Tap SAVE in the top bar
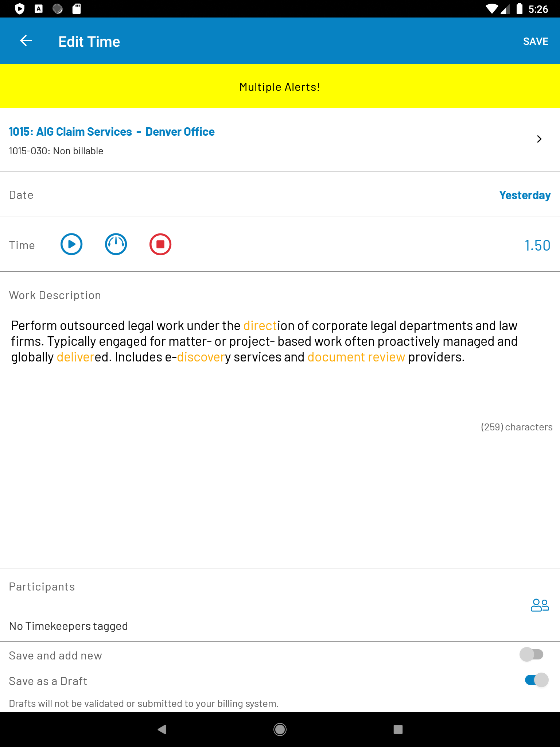 pyautogui.click(x=535, y=41)
